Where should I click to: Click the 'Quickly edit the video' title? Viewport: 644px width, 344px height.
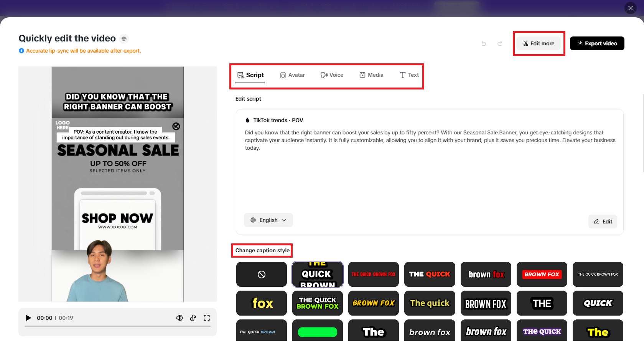click(67, 38)
